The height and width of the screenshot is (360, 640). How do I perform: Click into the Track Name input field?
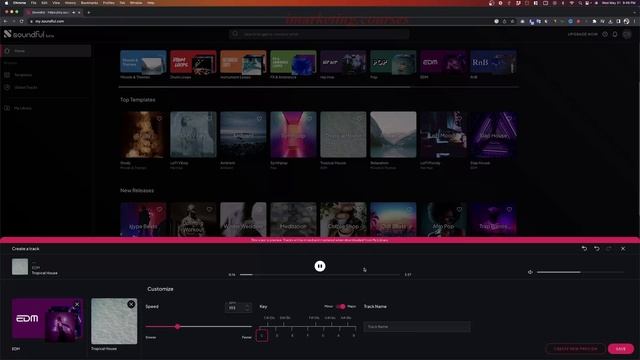click(417, 327)
